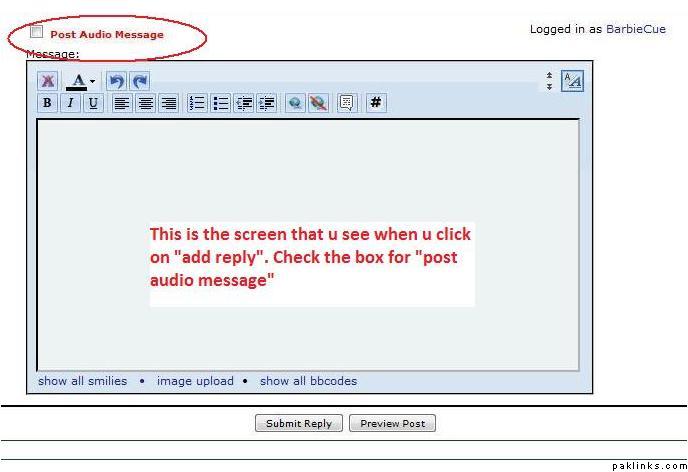Center-align the message text
The image size is (688, 472).
coord(145,103)
